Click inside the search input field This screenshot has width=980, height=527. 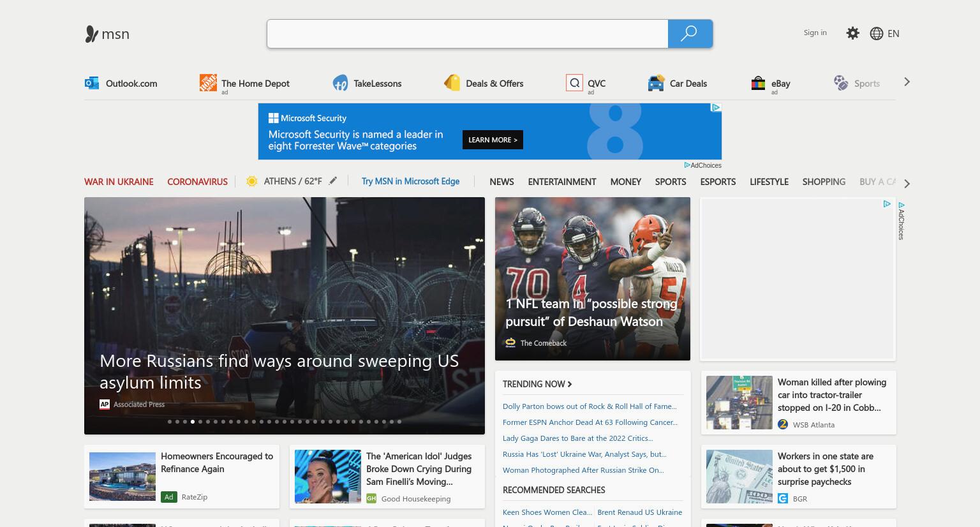click(468, 34)
